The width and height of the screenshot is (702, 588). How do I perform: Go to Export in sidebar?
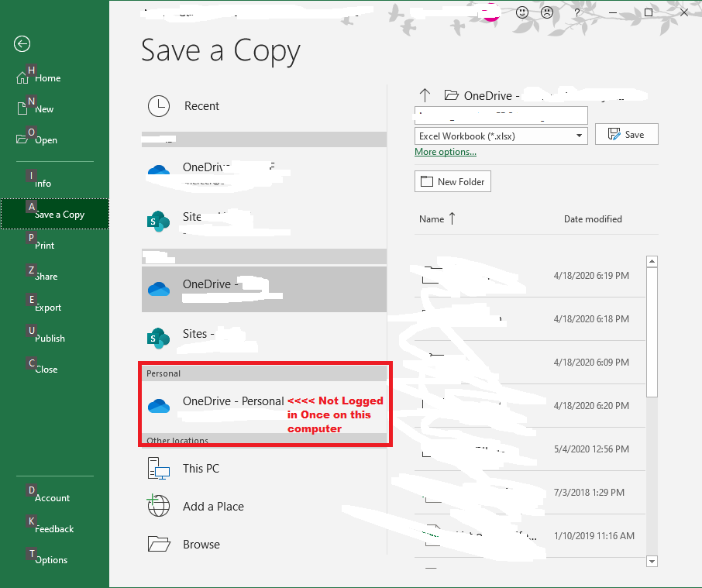click(54, 307)
